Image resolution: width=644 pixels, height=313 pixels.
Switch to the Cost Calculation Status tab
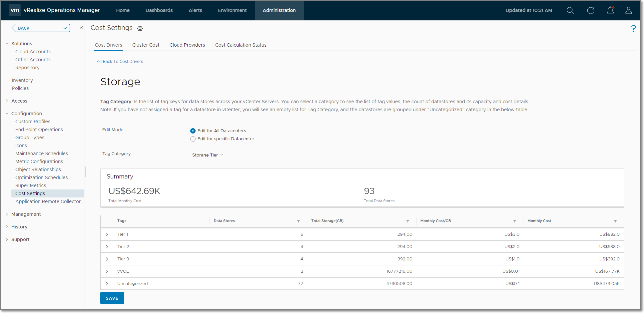pyautogui.click(x=241, y=45)
